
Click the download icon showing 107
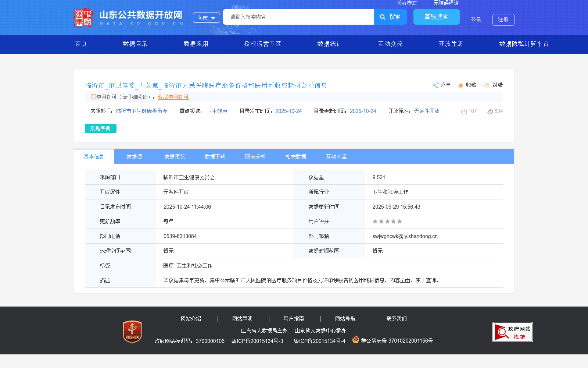[x=463, y=111]
